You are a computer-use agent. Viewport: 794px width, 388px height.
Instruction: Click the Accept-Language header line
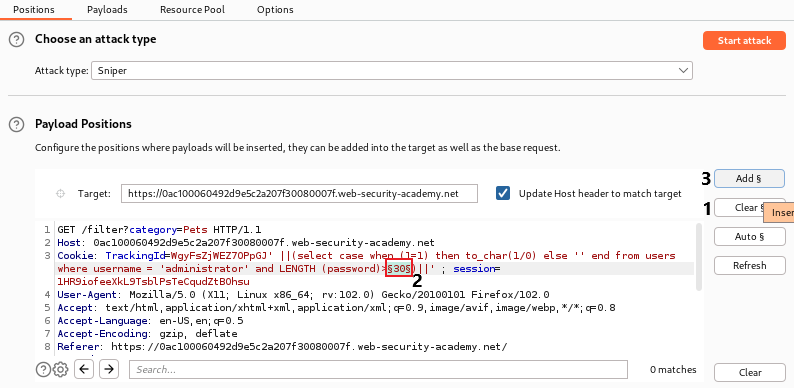(x=150, y=321)
